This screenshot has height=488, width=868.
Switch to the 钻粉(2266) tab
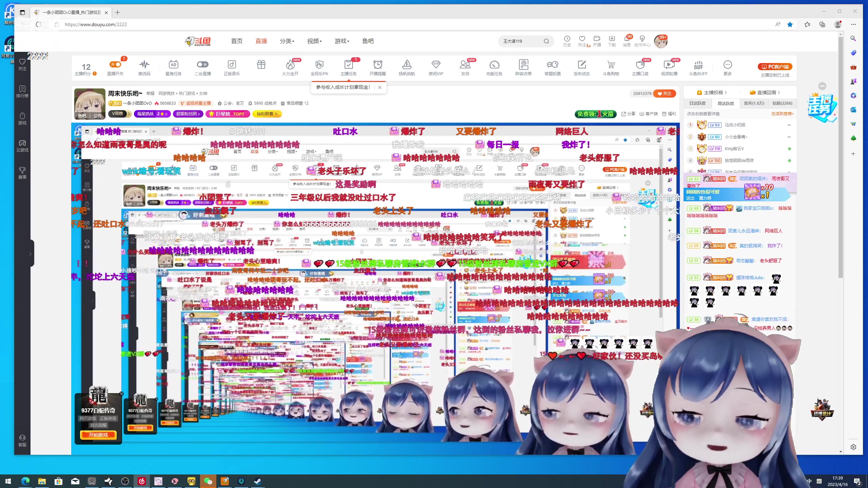782,103
